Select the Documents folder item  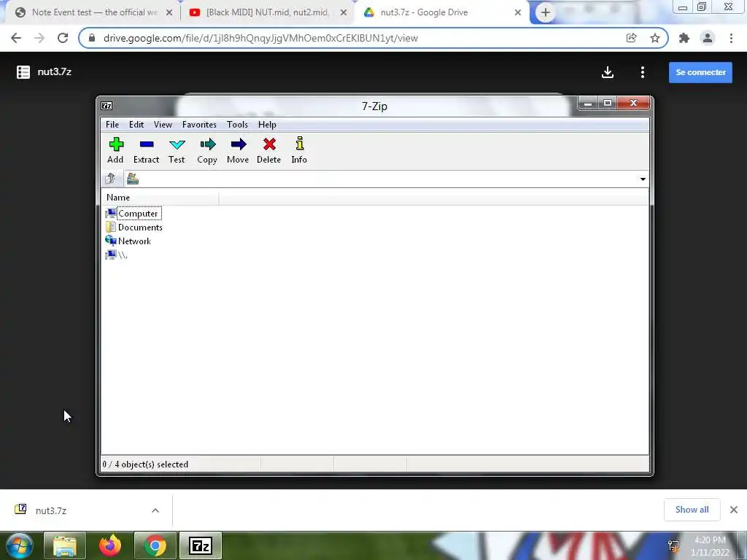click(134, 227)
